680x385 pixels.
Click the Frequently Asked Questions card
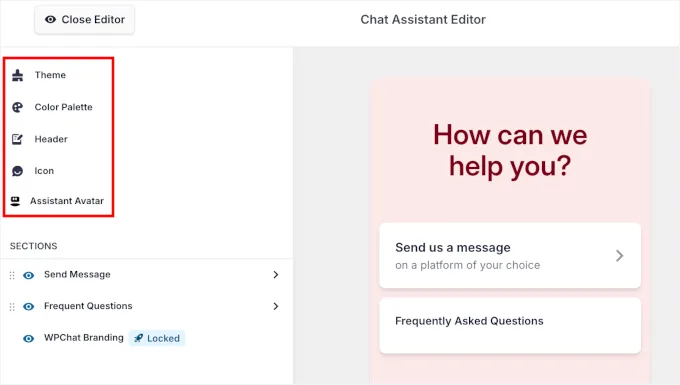point(510,325)
